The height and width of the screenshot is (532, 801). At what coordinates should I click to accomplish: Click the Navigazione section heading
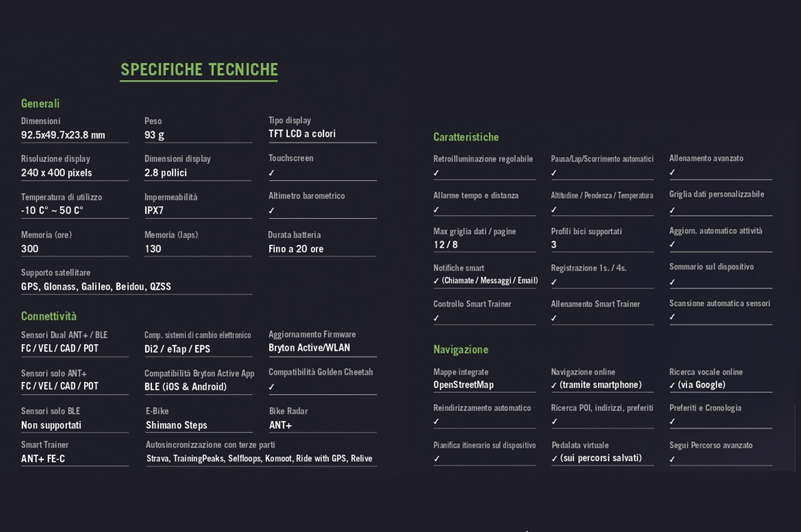click(x=461, y=349)
